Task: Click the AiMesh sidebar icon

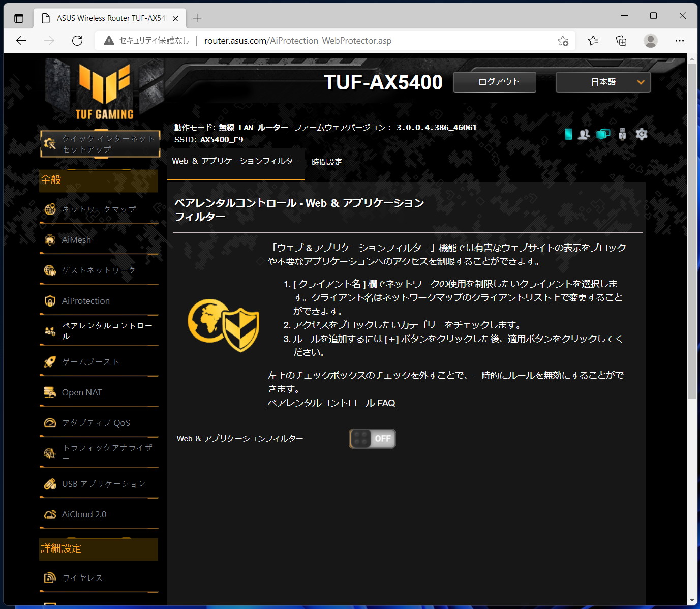Action: 50,240
